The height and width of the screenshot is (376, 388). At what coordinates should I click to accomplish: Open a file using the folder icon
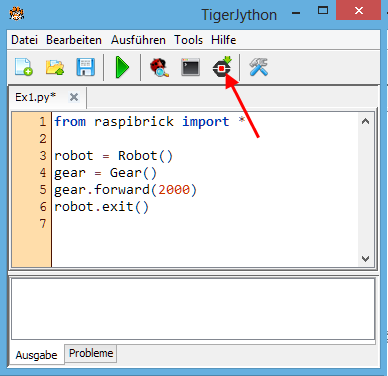[x=55, y=67]
